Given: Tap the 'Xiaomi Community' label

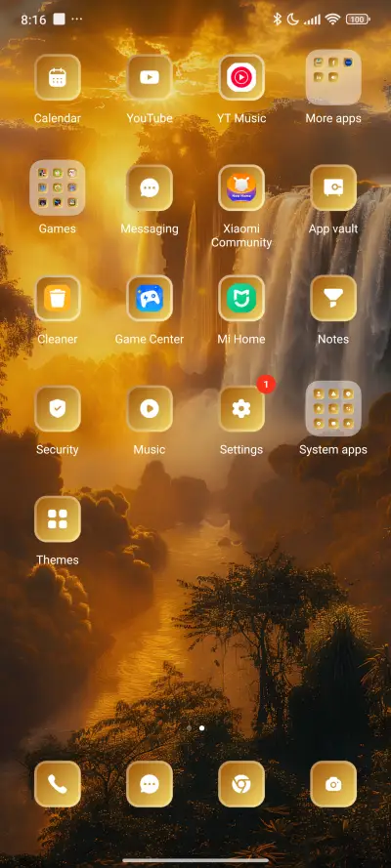Looking at the screenshot, I should coord(240,235).
